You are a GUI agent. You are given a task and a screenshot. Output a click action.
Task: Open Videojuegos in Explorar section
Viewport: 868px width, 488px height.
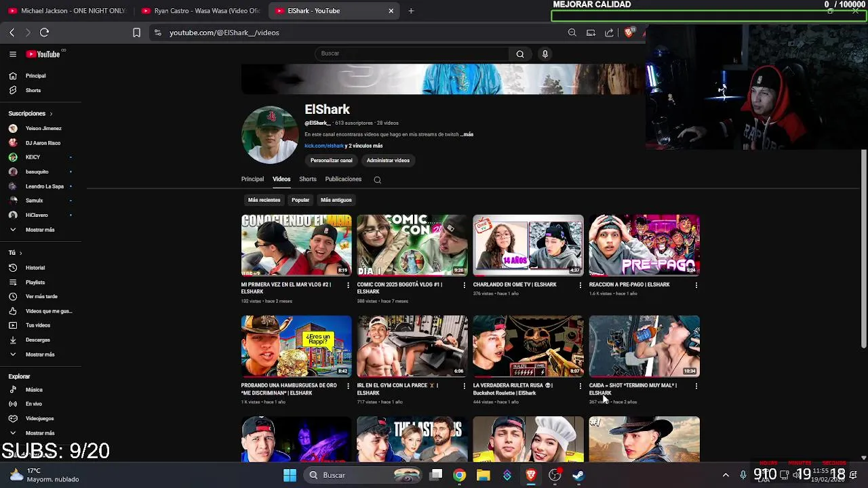tap(41, 418)
